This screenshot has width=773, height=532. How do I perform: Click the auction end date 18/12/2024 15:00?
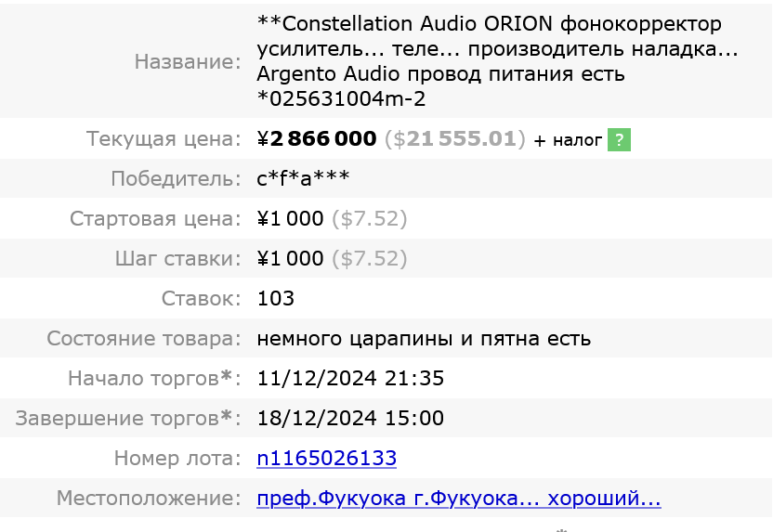(x=350, y=418)
